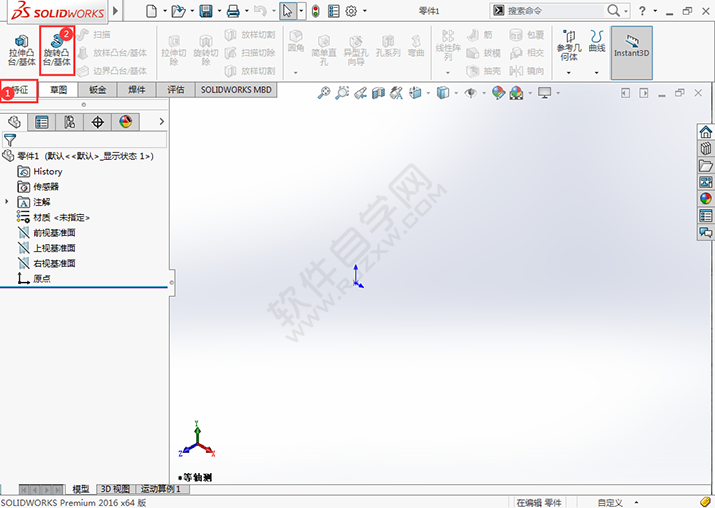The height and width of the screenshot is (508, 715).
Task: Select the Revolved Boss/Base (旋转凸台/基体) tool
Action: click(57, 51)
